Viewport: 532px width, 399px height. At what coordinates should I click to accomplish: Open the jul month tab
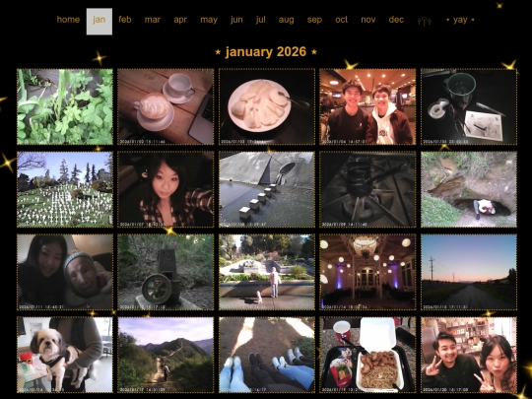click(x=260, y=20)
